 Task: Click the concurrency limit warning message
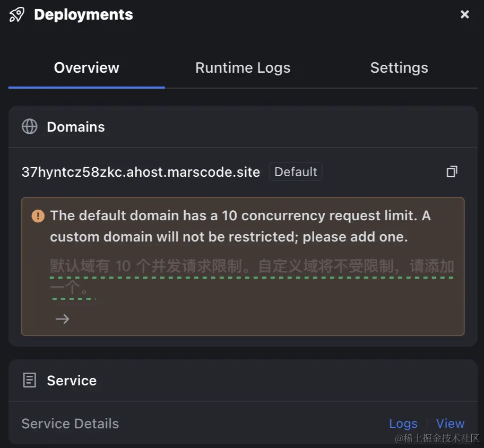click(240, 226)
